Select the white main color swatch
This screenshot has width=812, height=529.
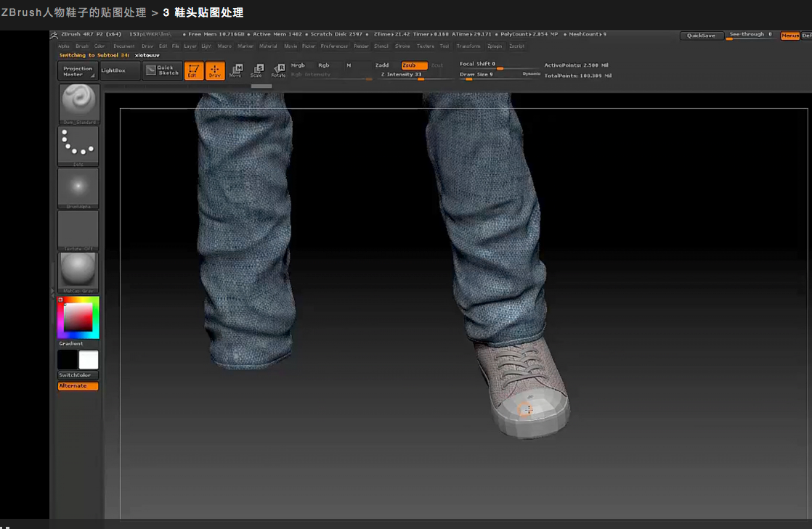click(x=89, y=360)
